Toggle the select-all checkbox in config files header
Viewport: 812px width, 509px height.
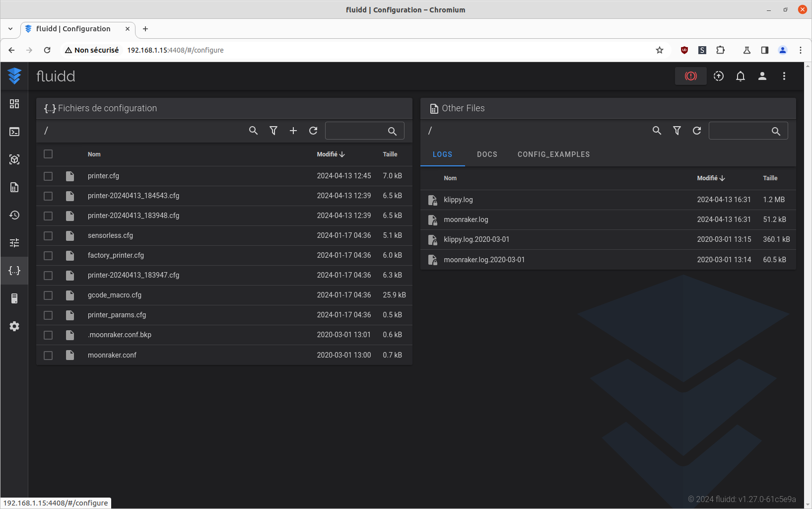click(48, 154)
